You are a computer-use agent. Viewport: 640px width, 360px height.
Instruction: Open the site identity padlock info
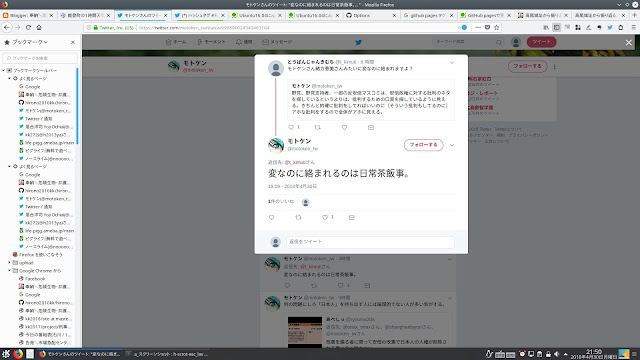point(96,27)
